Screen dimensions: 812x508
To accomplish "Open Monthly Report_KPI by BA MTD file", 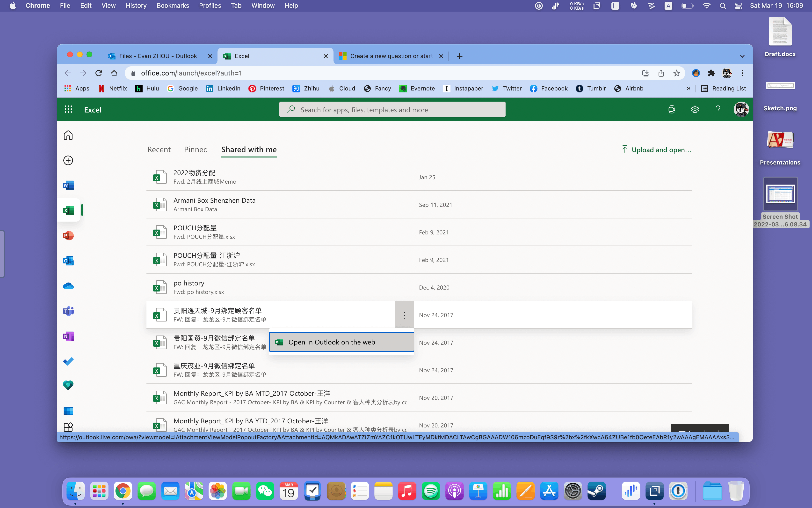I will (x=419, y=397).
